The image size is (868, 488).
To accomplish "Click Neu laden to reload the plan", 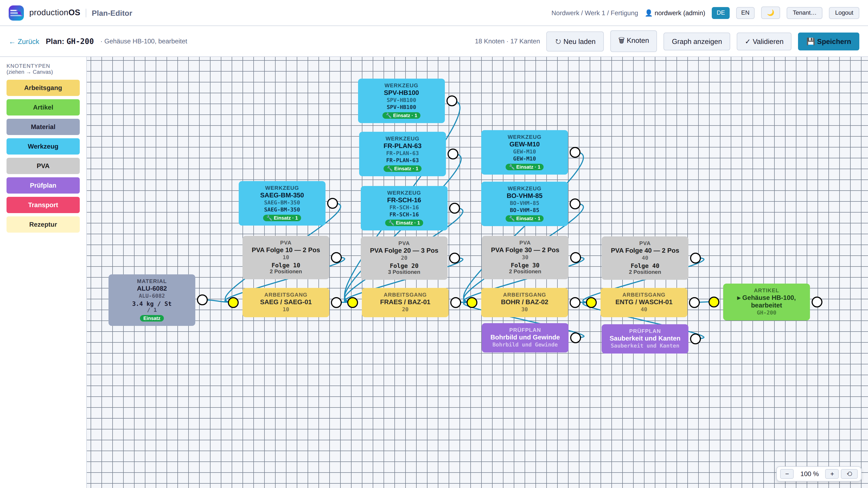I will tap(575, 41).
